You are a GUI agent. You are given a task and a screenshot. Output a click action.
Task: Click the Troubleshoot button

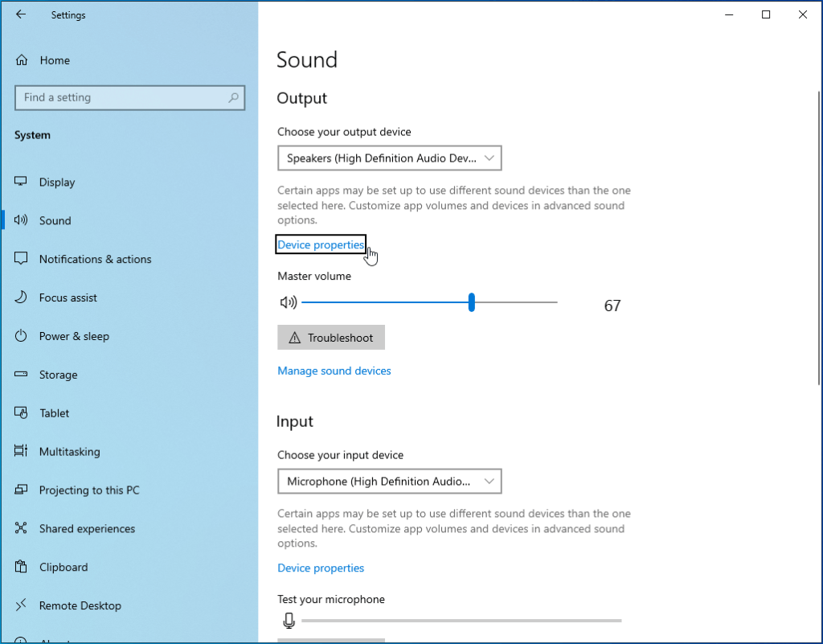pos(330,337)
